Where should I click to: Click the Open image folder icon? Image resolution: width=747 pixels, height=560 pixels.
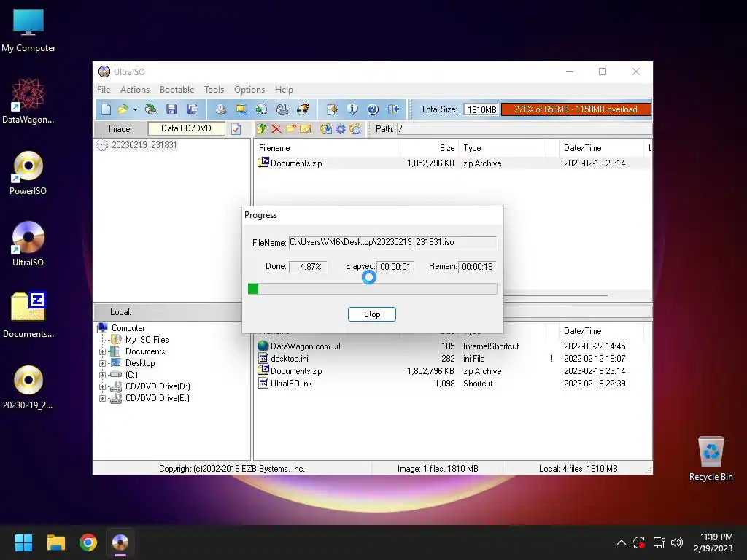[123, 109]
